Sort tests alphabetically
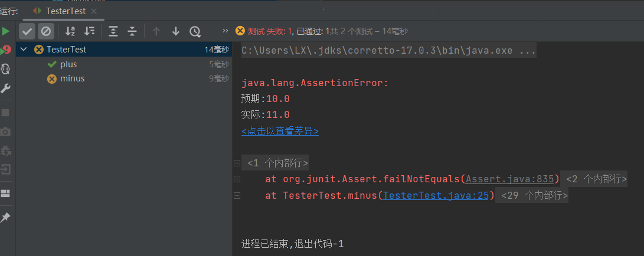 70,31
